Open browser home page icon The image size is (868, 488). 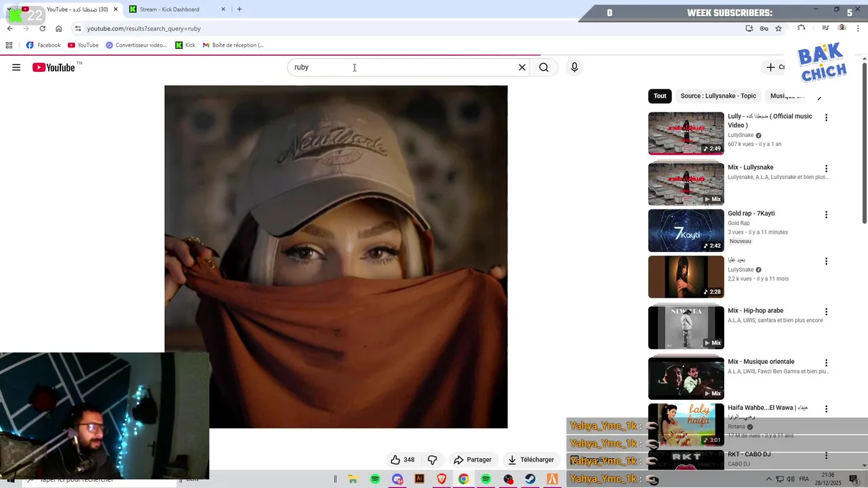(x=59, y=28)
